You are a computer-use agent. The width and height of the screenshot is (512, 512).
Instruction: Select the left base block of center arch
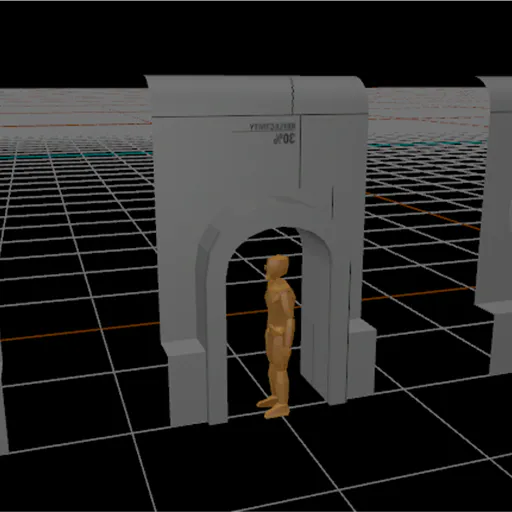(x=186, y=383)
